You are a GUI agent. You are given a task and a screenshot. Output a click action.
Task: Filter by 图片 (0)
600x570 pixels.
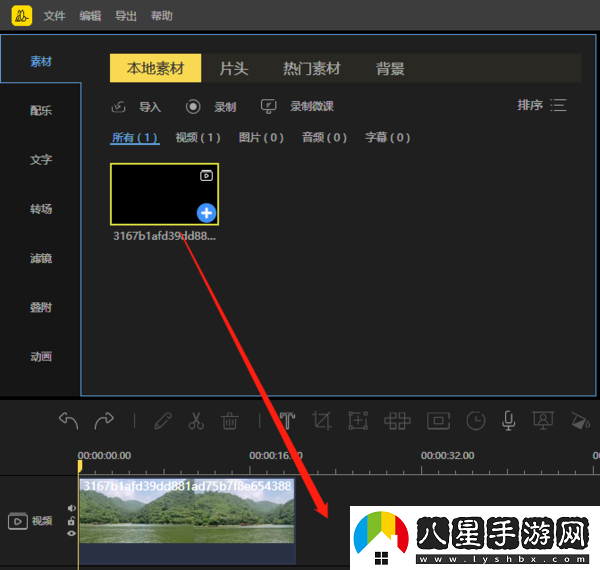point(261,137)
